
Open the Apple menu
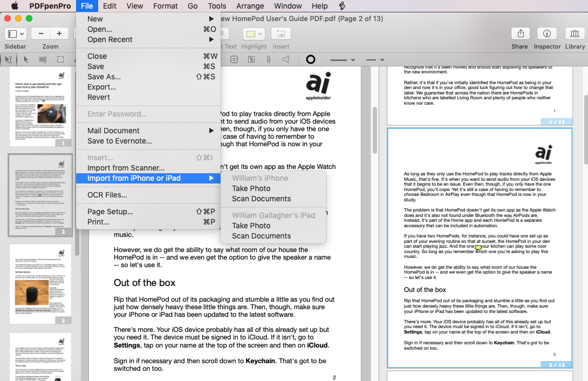click(x=15, y=6)
